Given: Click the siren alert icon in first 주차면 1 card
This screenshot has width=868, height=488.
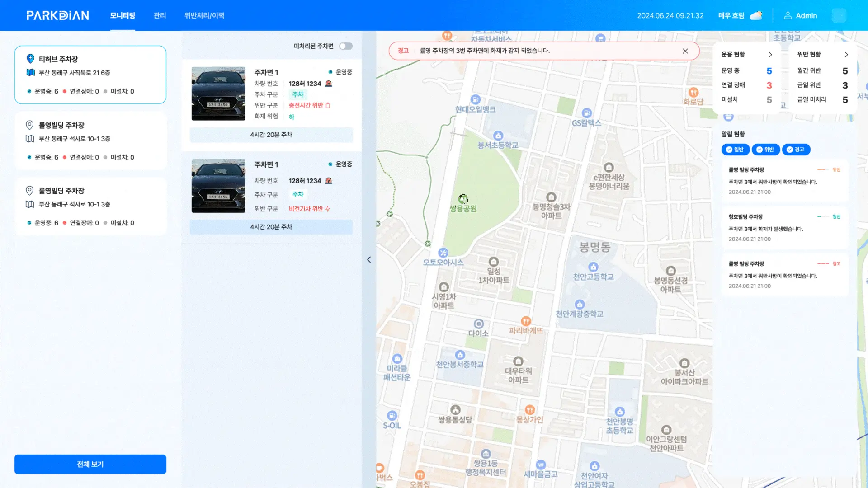Looking at the screenshot, I should tap(329, 84).
